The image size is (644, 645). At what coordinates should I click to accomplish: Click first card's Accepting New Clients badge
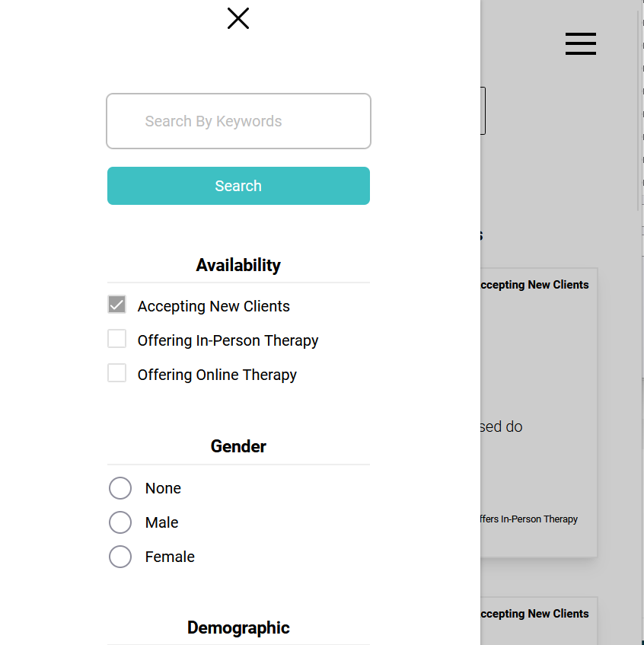pyautogui.click(x=534, y=285)
